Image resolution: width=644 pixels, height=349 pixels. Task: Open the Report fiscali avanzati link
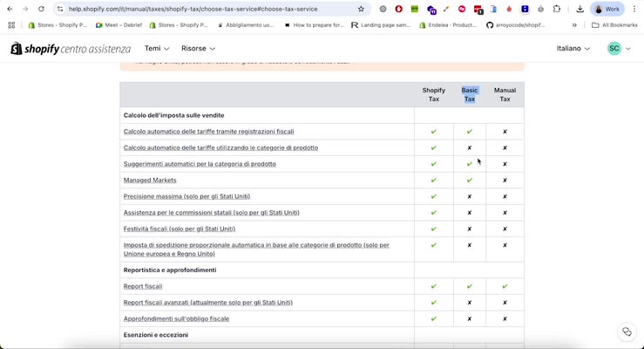tap(208, 303)
